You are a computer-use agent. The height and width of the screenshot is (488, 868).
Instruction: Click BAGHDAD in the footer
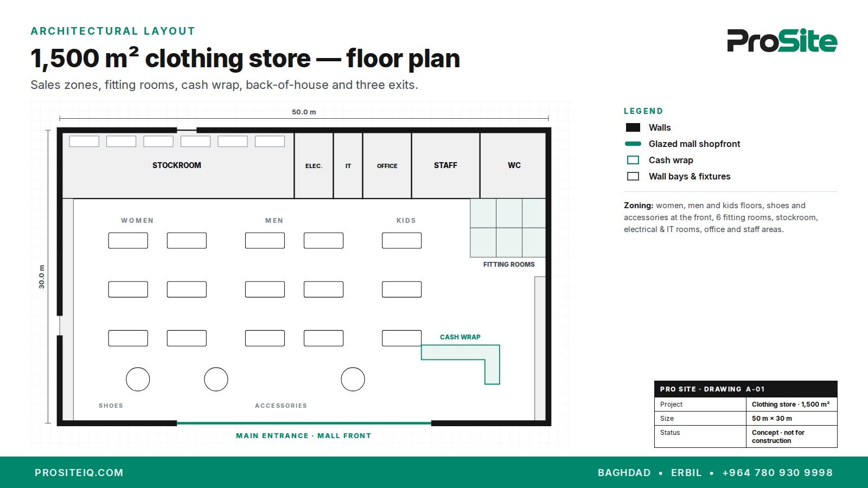click(x=624, y=473)
